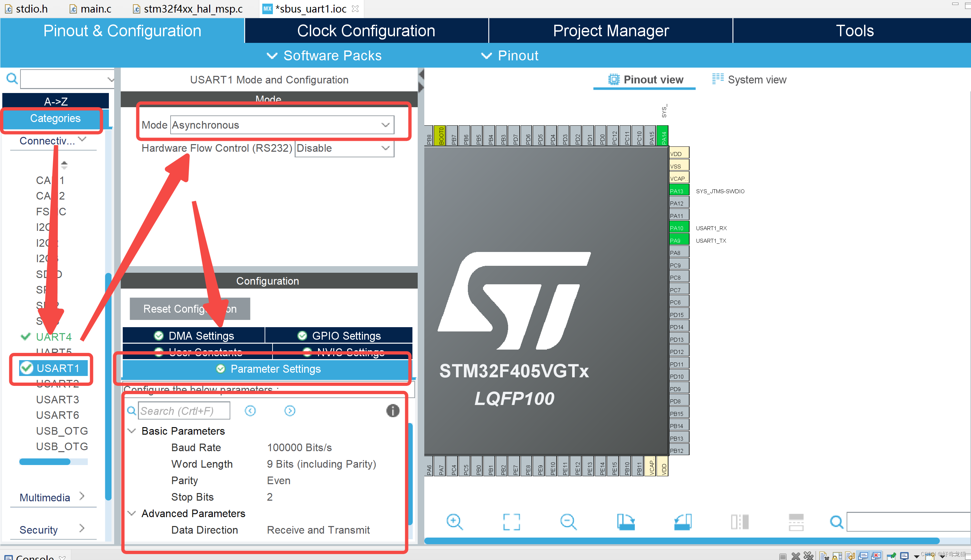Viewport: 971px width, 560px height.
Task: Select UART4 in the peripheral list
Action: (53, 337)
